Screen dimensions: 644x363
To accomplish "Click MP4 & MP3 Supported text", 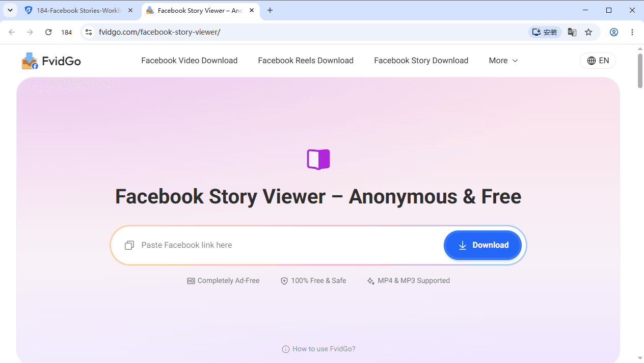I will 414,281.
